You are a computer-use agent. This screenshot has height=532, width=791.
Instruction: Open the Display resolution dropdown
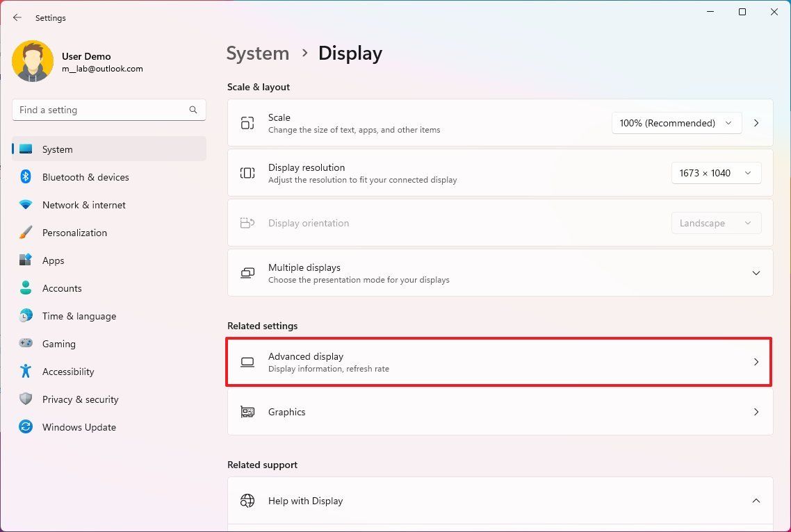pos(716,173)
